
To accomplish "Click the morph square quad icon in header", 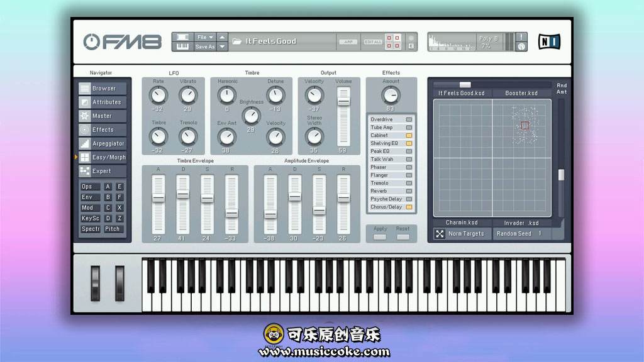I will [x=393, y=42].
